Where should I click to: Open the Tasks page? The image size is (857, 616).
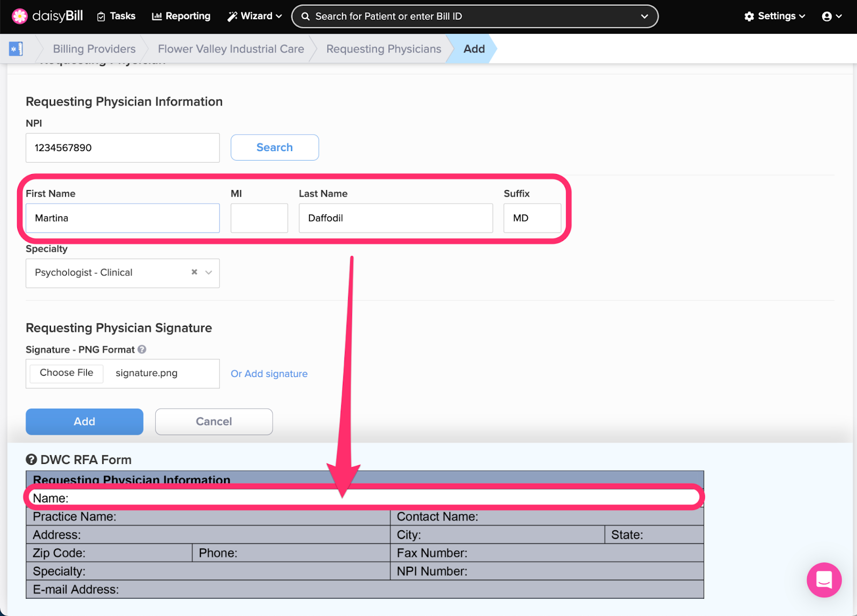116,16
